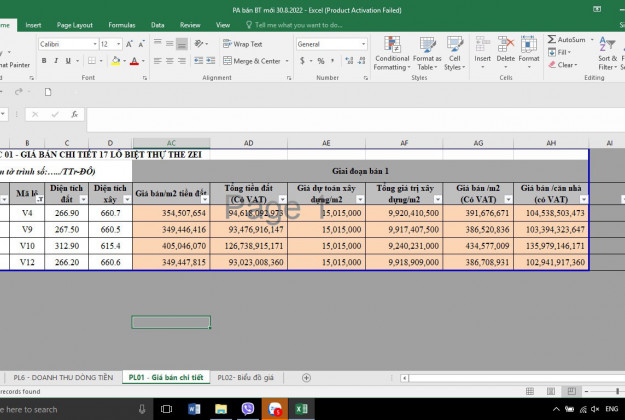Screen dimensions: 625x420
Task: Center text horizontally in the cell
Action: [x=170, y=61]
